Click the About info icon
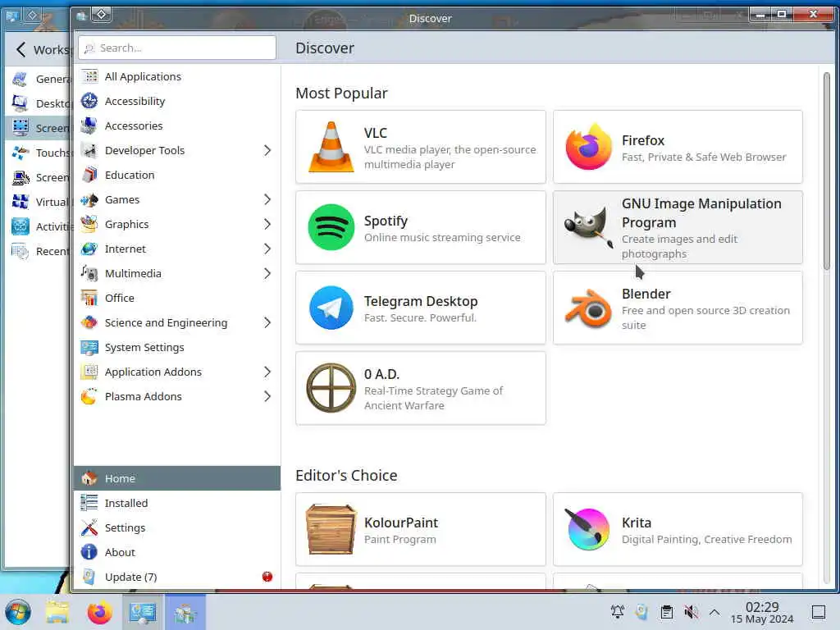 click(89, 552)
